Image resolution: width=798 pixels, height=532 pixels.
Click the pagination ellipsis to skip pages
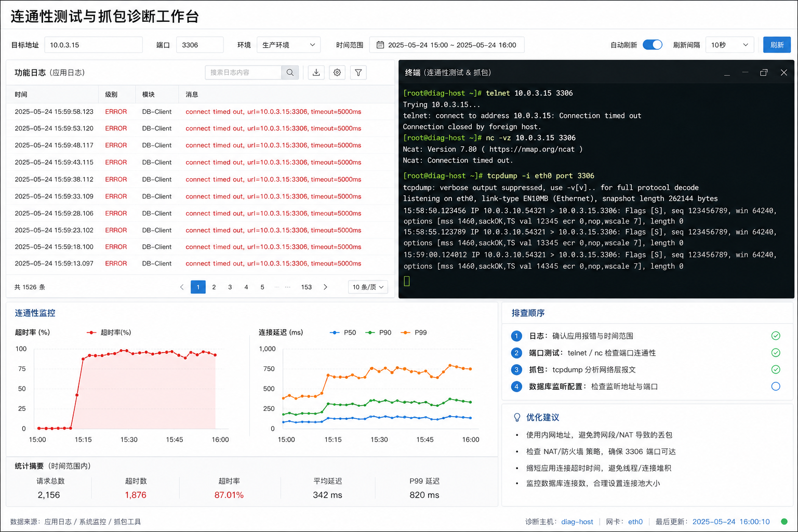tap(287, 287)
